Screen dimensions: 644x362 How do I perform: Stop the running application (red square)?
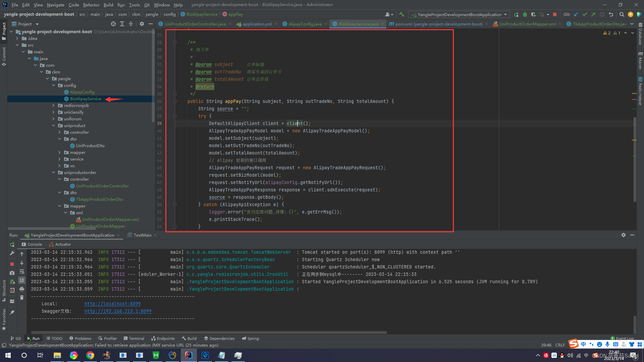point(555,14)
